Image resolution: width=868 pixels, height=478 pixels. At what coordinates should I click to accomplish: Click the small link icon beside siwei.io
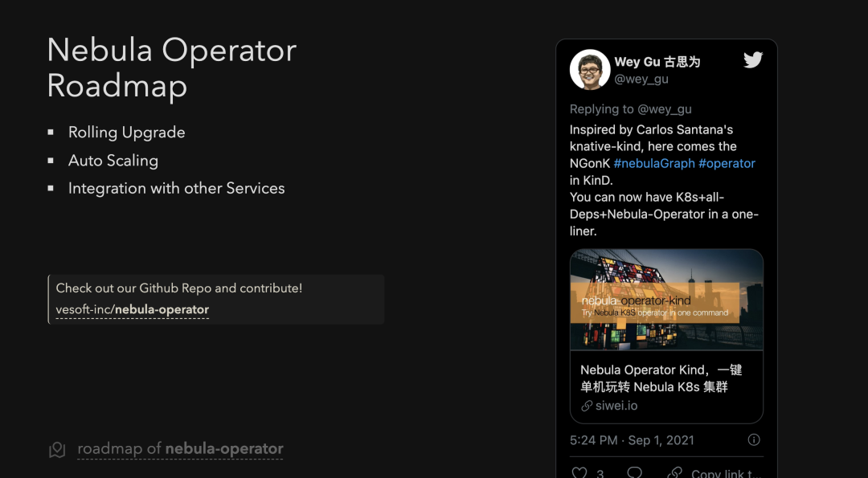point(587,407)
